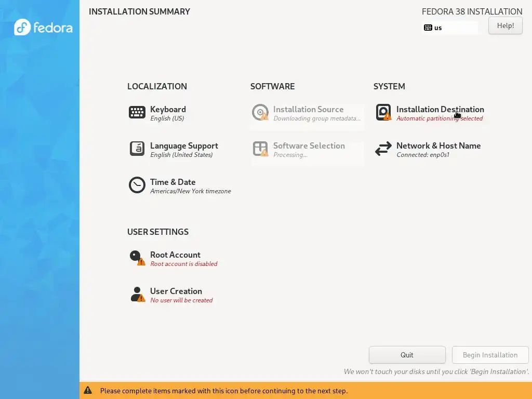Open Time & Date label
The width and height of the screenshot is (532, 399).
coord(172,182)
